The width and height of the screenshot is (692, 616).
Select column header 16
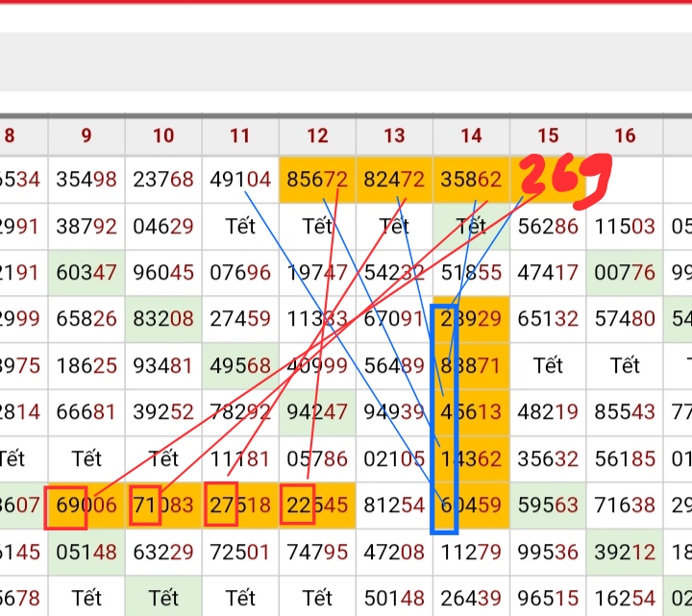click(625, 136)
